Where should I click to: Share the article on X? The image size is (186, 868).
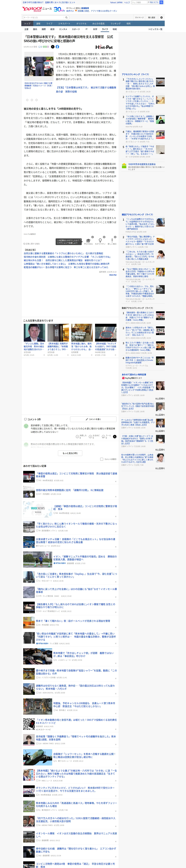pyautogui.click(x=53, y=47)
